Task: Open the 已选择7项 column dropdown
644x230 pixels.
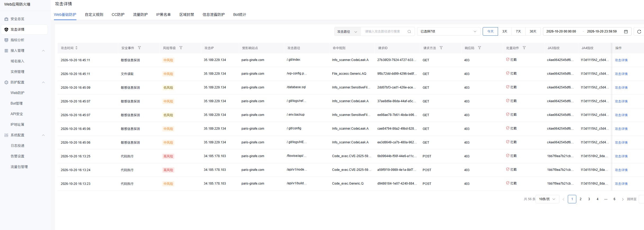Action: click(x=449, y=32)
